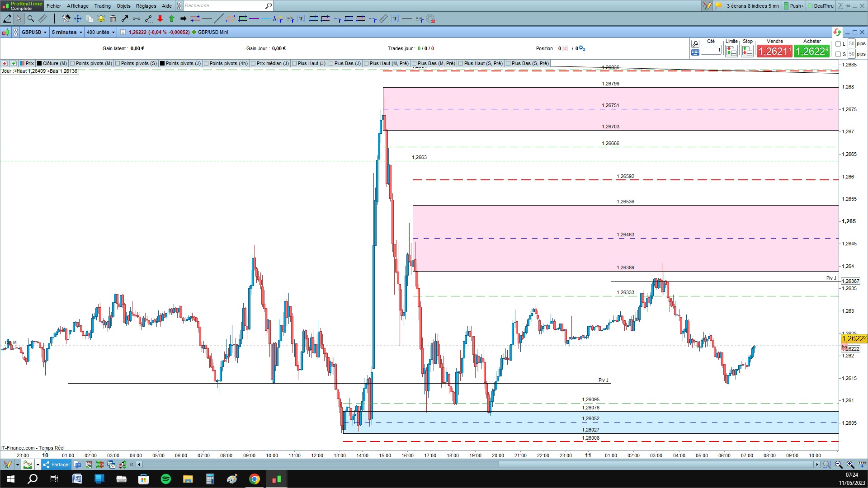Select the pencil drawing tool

[7, 19]
